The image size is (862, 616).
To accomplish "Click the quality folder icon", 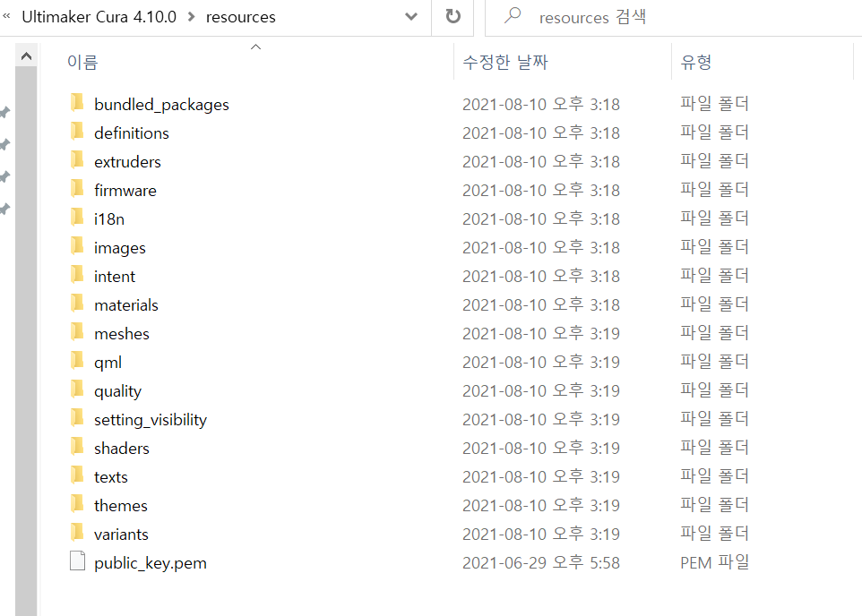I will click(78, 389).
